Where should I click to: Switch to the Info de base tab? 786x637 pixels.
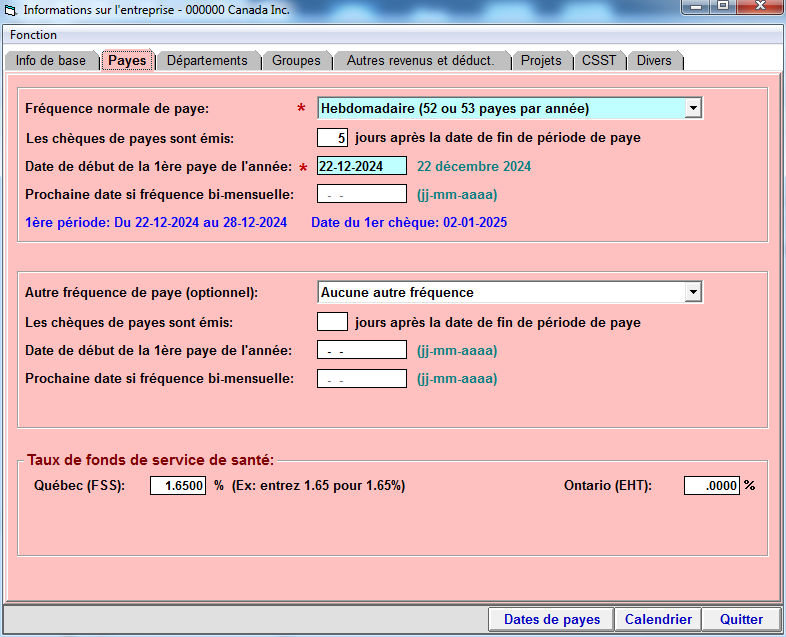[51, 61]
